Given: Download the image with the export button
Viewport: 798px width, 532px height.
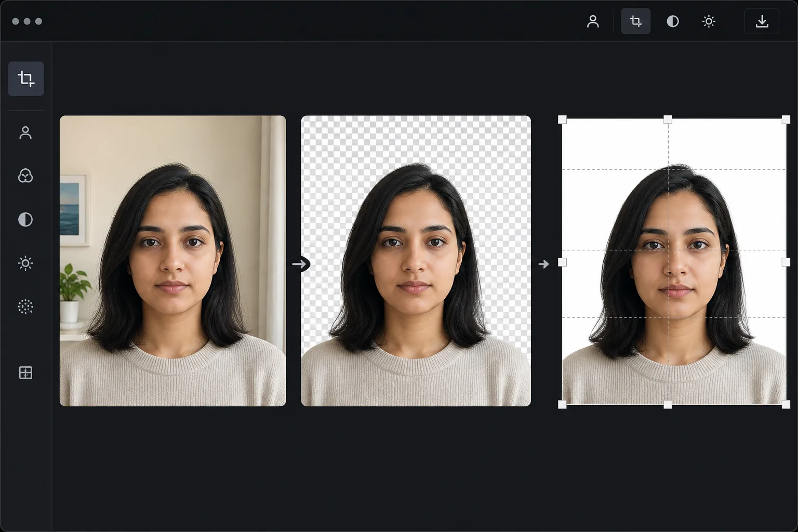Looking at the screenshot, I should [x=762, y=21].
